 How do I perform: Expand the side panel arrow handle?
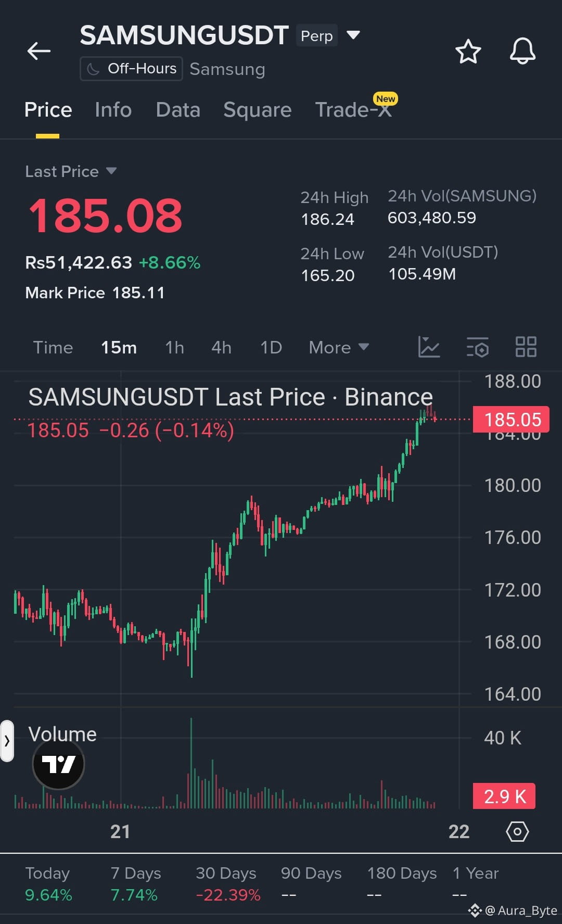pyautogui.click(x=7, y=741)
